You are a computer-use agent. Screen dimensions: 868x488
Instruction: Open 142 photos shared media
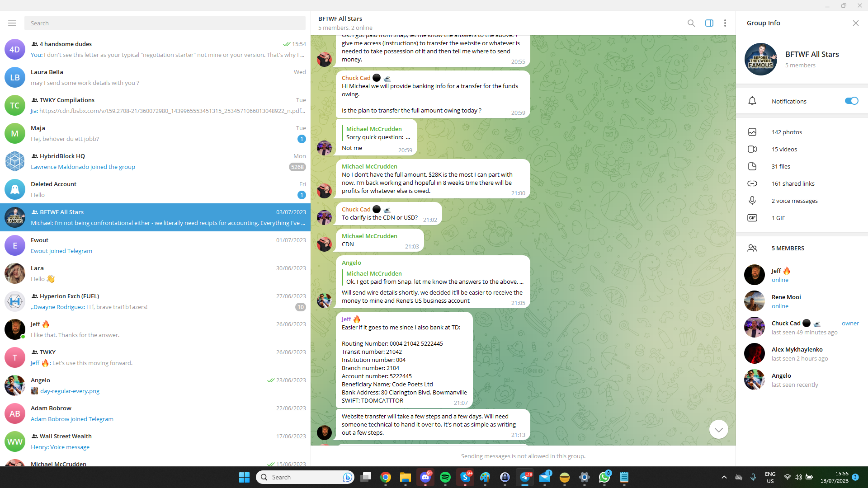click(786, 132)
